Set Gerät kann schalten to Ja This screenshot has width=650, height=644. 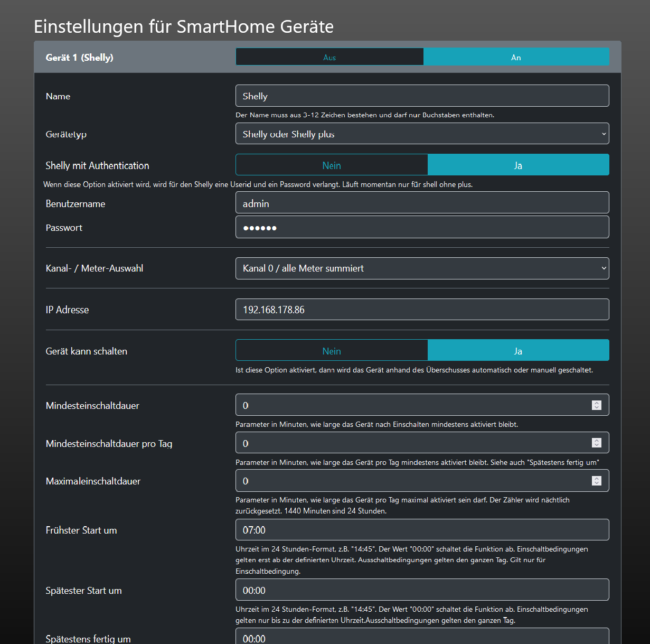point(518,350)
